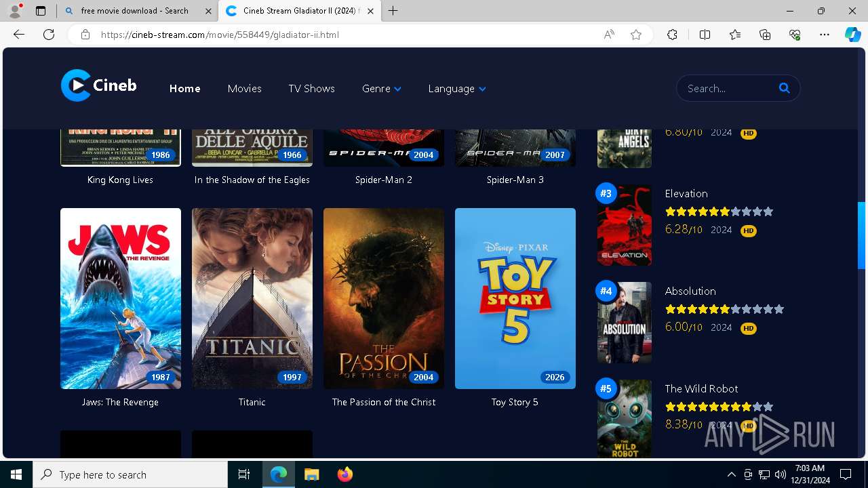
Task: Expand the Genre dropdown
Action: [x=382, y=89]
